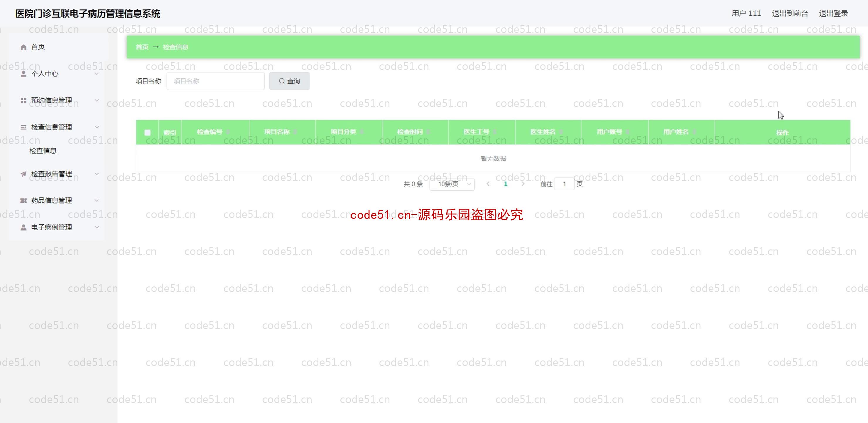Viewport: 868px width, 423px height.
Task: Click the 索引 column header
Action: pos(170,132)
